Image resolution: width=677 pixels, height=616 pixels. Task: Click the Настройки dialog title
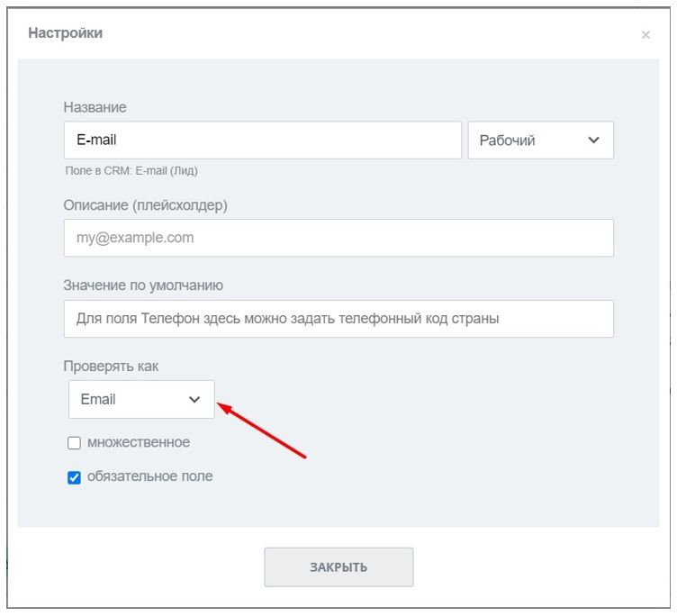coord(65,33)
